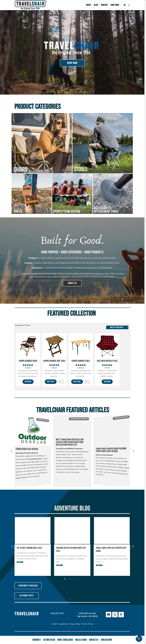
Task: Click quantity field for Kanpai Bamboo Side Table
Action: (61, 382)
